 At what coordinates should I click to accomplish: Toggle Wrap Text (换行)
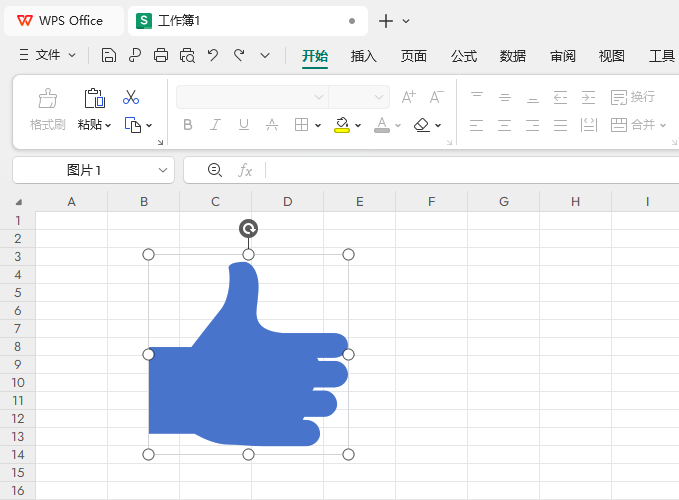point(633,97)
